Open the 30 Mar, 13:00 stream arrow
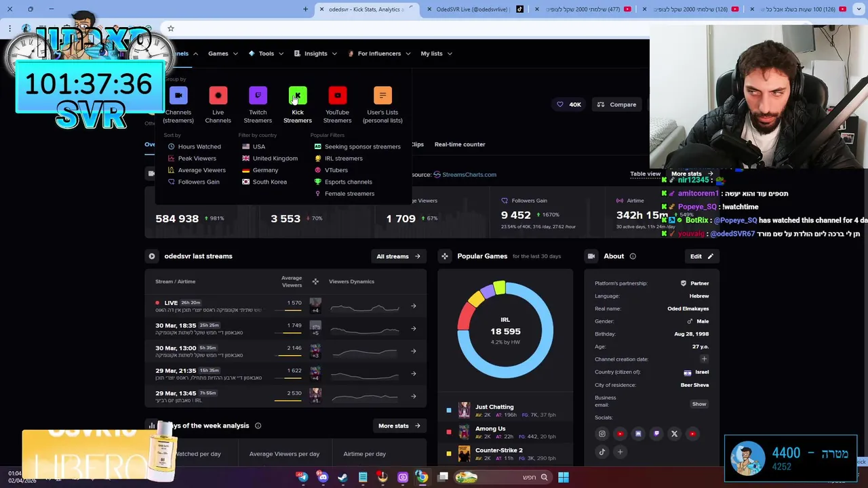The image size is (868, 488). 414,351
